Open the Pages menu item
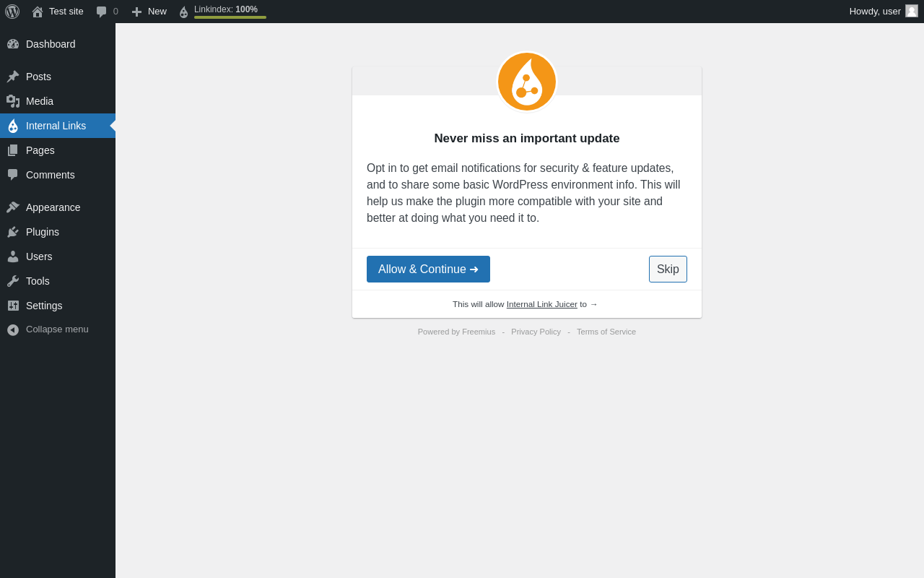Viewport: 924px width, 578px height. [58, 150]
